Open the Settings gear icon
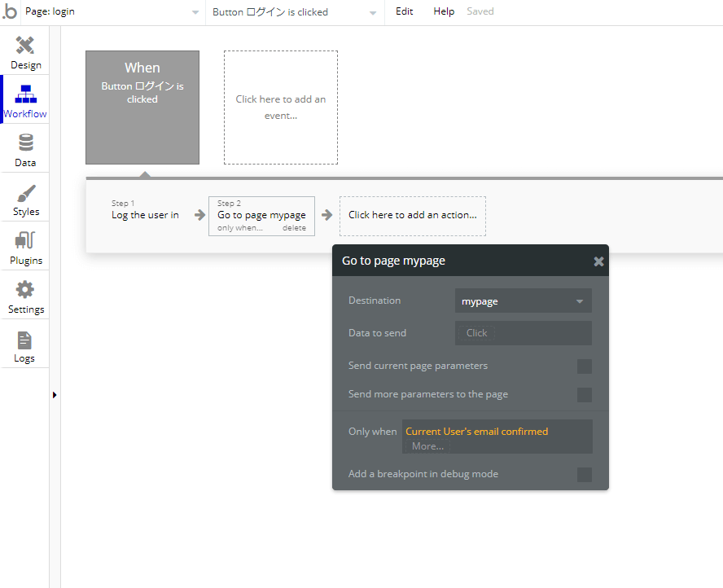Viewport: 723px width, 588px height. pos(25,290)
